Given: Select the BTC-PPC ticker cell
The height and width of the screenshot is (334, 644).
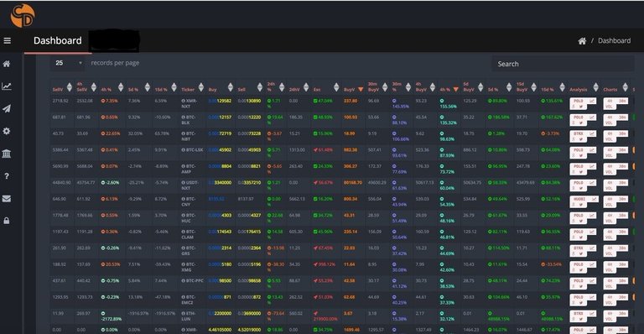Looking at the screenshot, I should tap(192, 280).
